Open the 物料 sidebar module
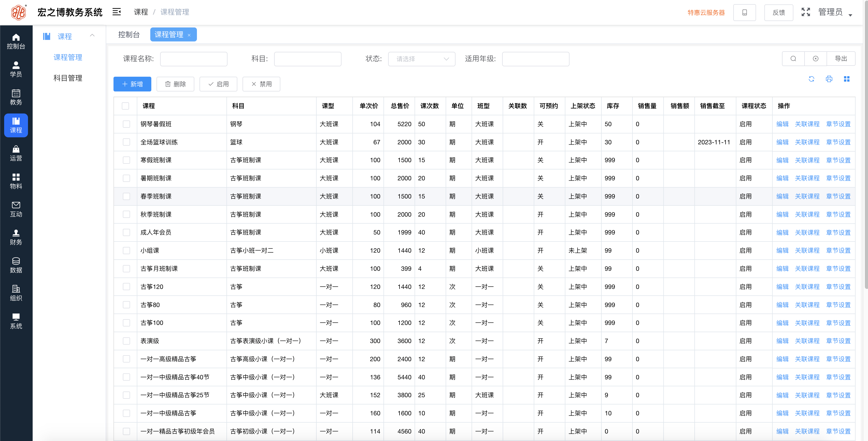The image size is (868, 441). tap(16, 181)
